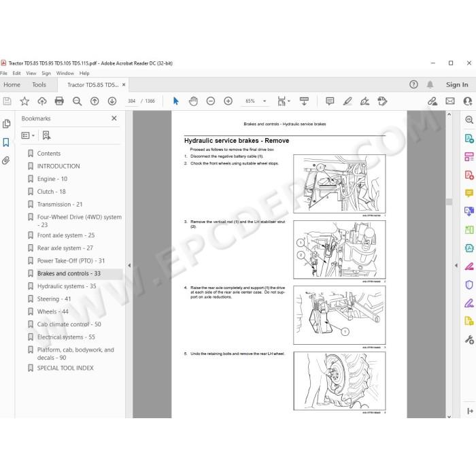Toggle the Bookmarks panel in left sidebar

(6, 142)
